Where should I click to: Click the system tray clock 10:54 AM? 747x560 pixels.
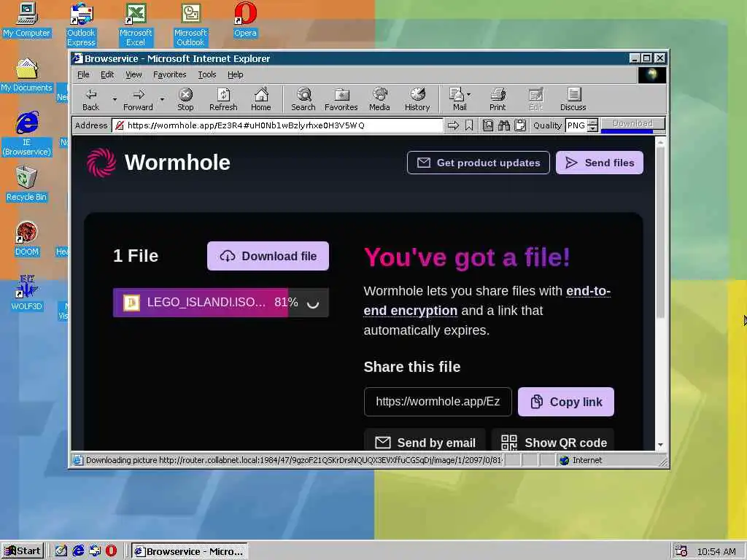(x=716, y=551)
